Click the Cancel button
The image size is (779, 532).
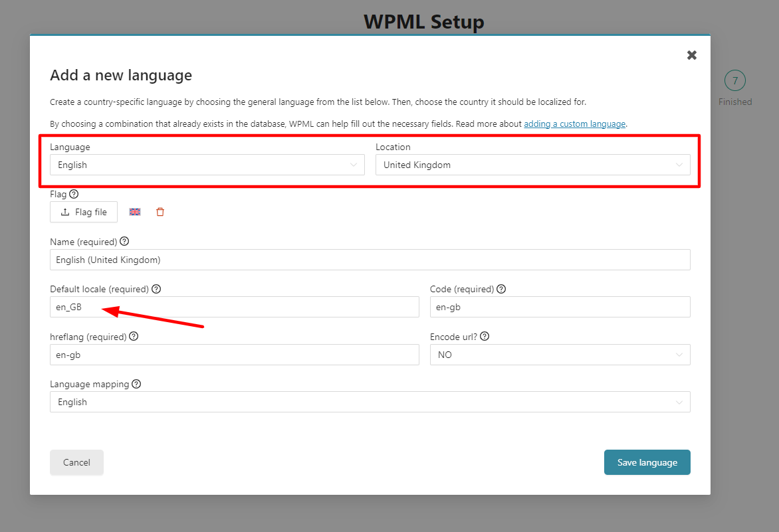point(76,462)
